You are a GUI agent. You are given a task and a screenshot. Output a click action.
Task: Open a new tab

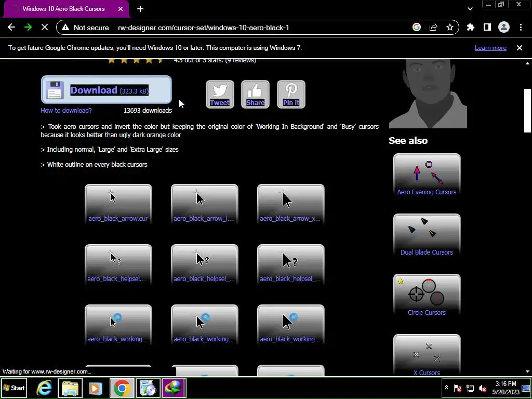click(x=140, y=9)
